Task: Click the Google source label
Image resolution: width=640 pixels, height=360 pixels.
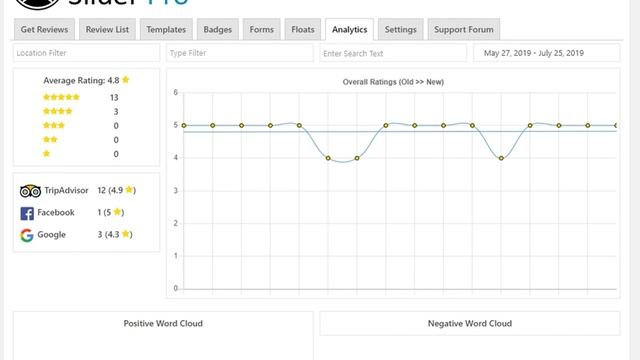Action: click(x=51, y=235)
